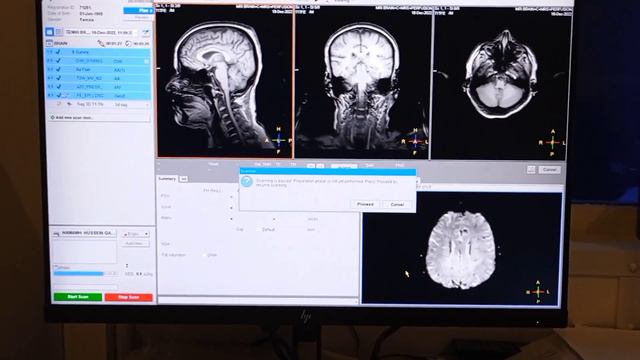Image resolution: width=640 pixels, height=360 pixels.
Task: Click the elapsed scan time icon
Action: click(101, 43)
